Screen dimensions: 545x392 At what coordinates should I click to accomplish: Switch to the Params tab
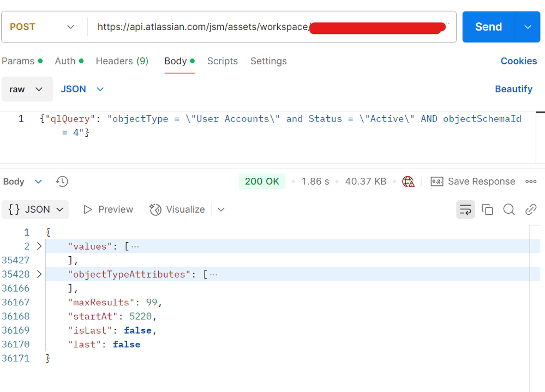(x=22, y=61)
